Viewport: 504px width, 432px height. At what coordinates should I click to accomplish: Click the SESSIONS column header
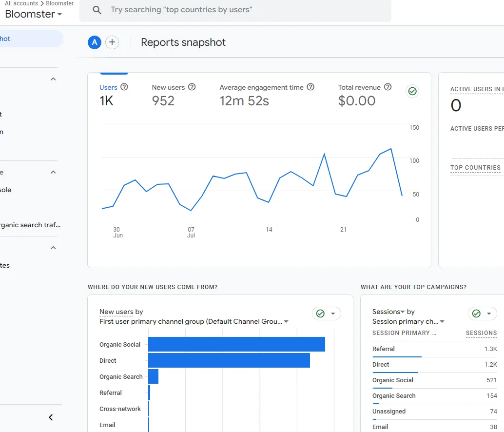click(481, 333)
